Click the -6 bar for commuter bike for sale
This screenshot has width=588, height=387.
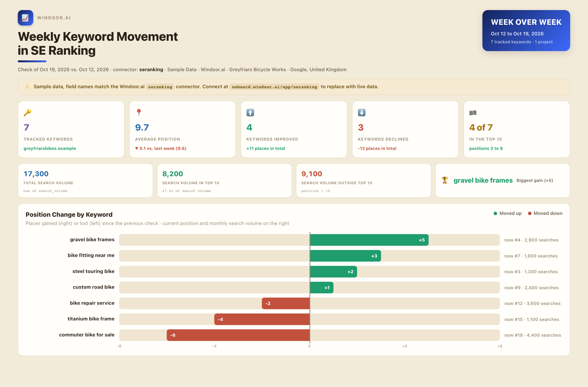[x=238, y=335]
